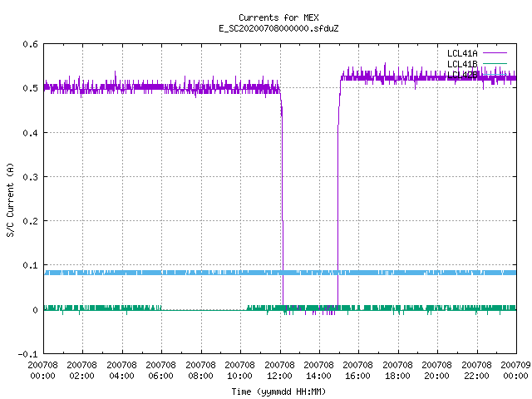Click the 200708 22:00 time tick label
This screenshot has width=532, height=399.
click(x=476, y=371)
